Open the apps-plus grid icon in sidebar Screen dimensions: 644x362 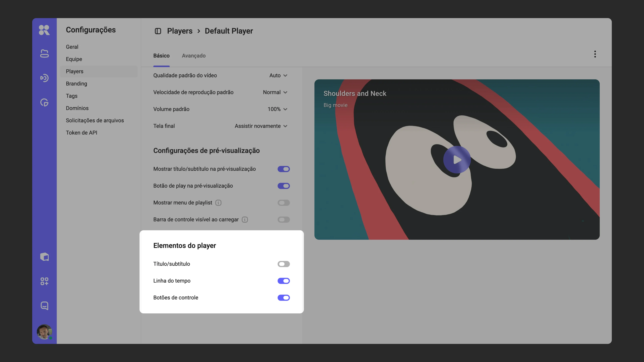(x=44, y=281)
